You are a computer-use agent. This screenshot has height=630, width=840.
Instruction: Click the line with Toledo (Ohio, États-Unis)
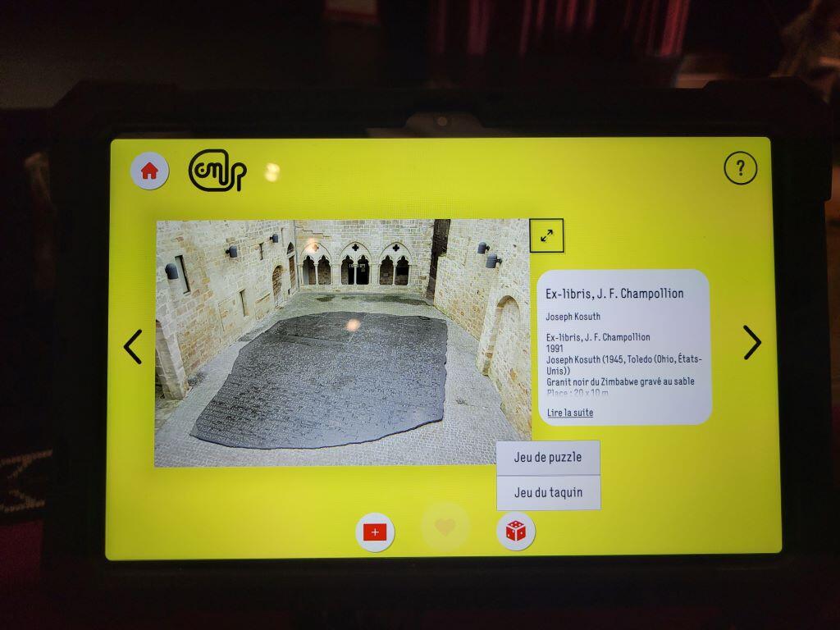[623, 359]
